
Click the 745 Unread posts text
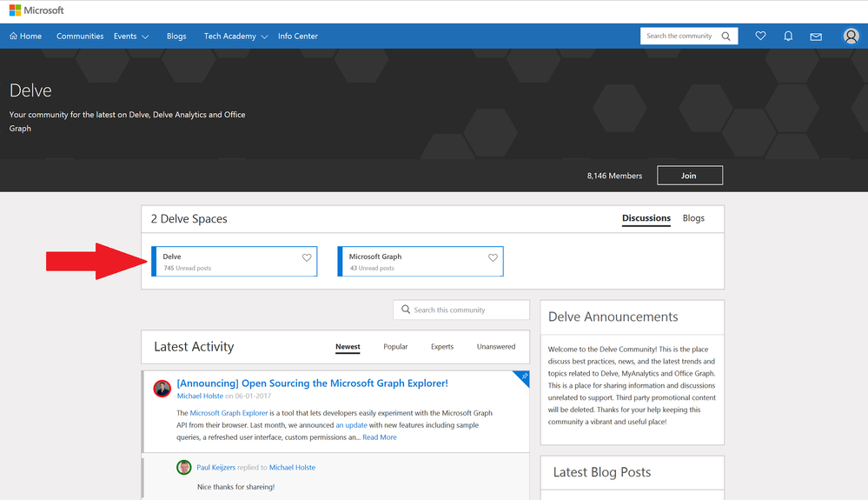[x=187, y=268]
